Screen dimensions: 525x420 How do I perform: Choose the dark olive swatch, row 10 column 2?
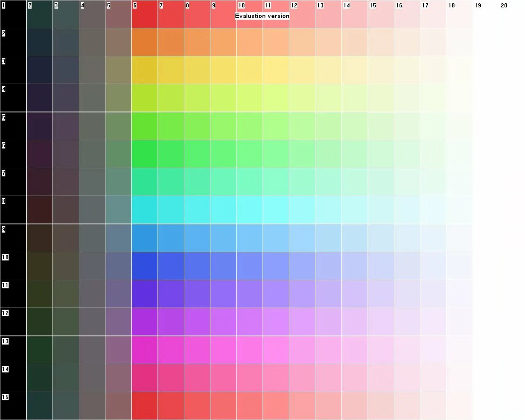(x=39, y=266)
